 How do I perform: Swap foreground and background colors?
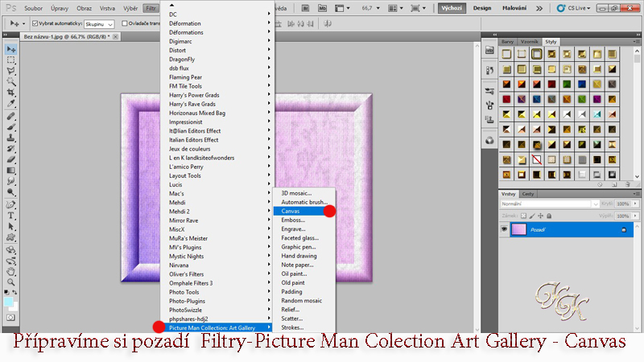(14, 292)
